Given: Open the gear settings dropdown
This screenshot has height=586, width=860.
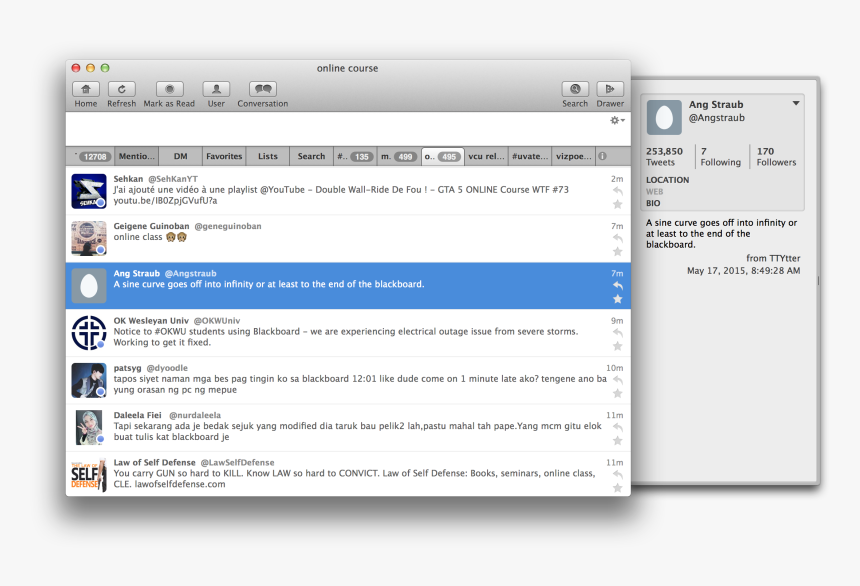Looking at the screenshot, I should pos(617,120).
